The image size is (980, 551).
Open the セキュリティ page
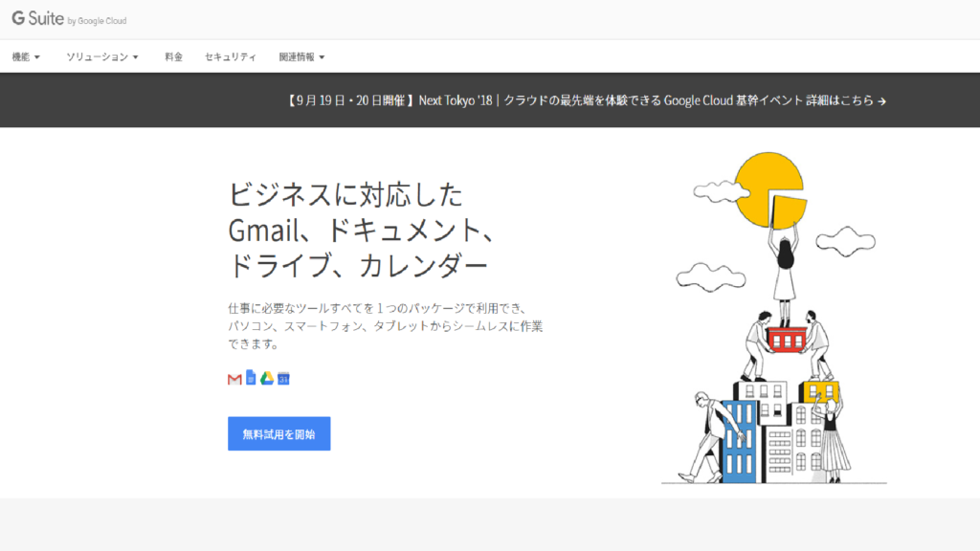point(231,56)
